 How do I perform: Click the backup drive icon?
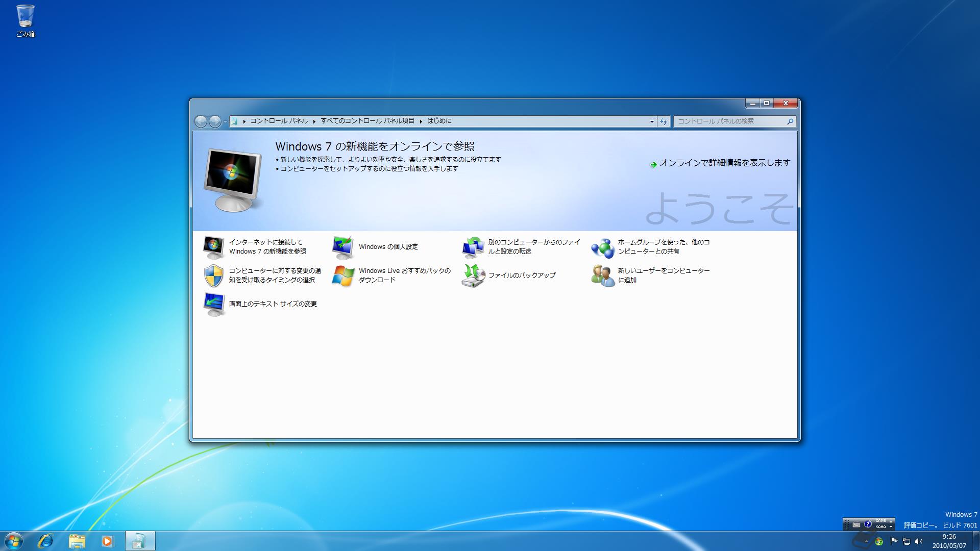point(473,275)
